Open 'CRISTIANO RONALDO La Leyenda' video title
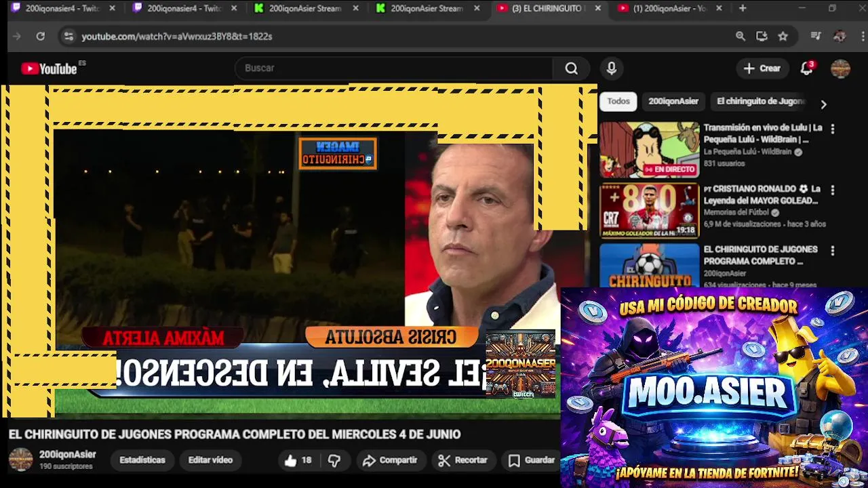 (762, 195)
